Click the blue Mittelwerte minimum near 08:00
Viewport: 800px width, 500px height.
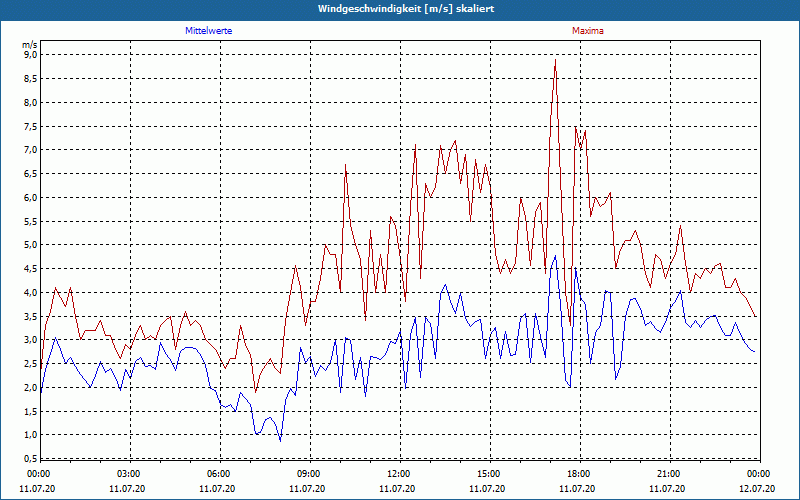pyautogui.click(x=280, y=440)
